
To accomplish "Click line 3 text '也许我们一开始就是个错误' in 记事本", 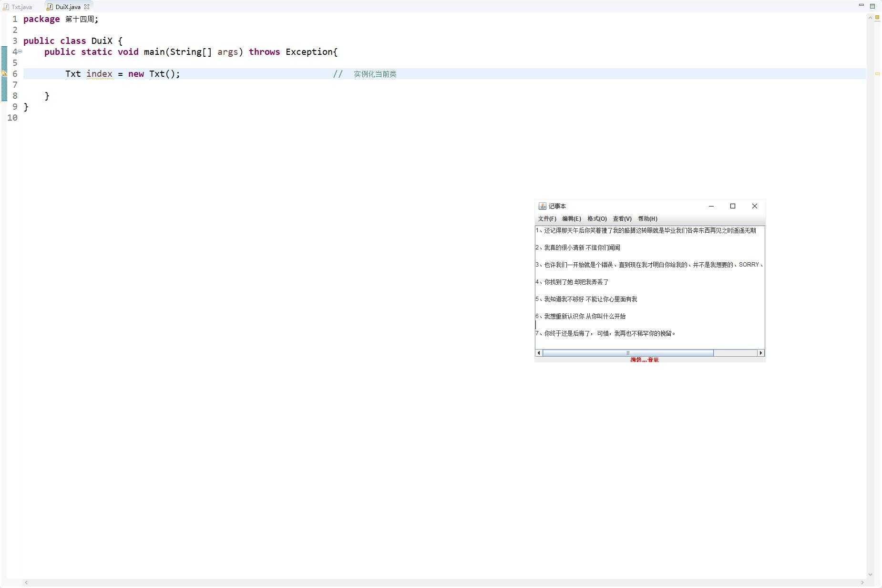I will (578, 265).
